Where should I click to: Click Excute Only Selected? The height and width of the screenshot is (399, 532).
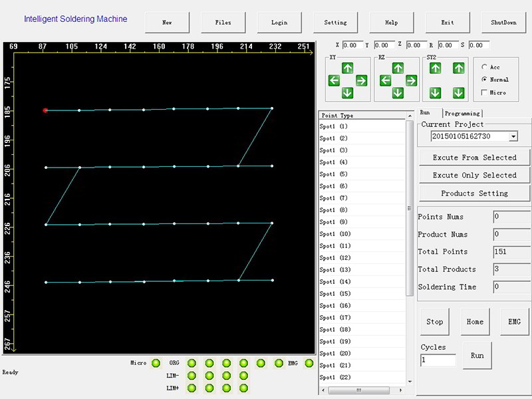474,175
